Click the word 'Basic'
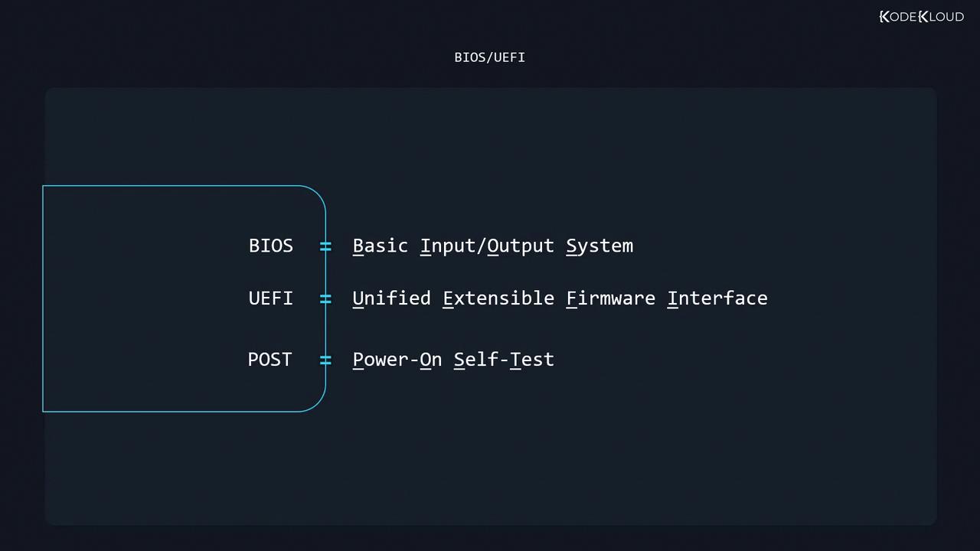 point(380,246)
